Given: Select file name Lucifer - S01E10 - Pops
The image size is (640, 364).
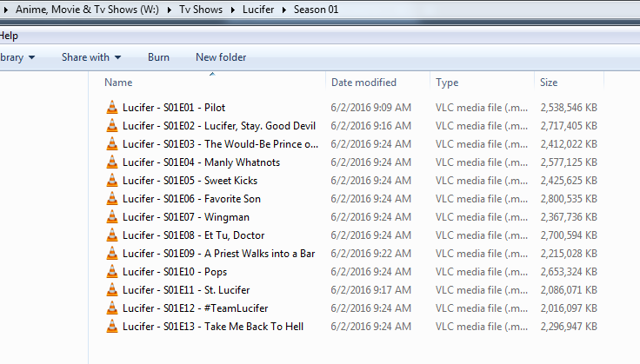Looking at the screenshot, I should (x=175, y=272).
